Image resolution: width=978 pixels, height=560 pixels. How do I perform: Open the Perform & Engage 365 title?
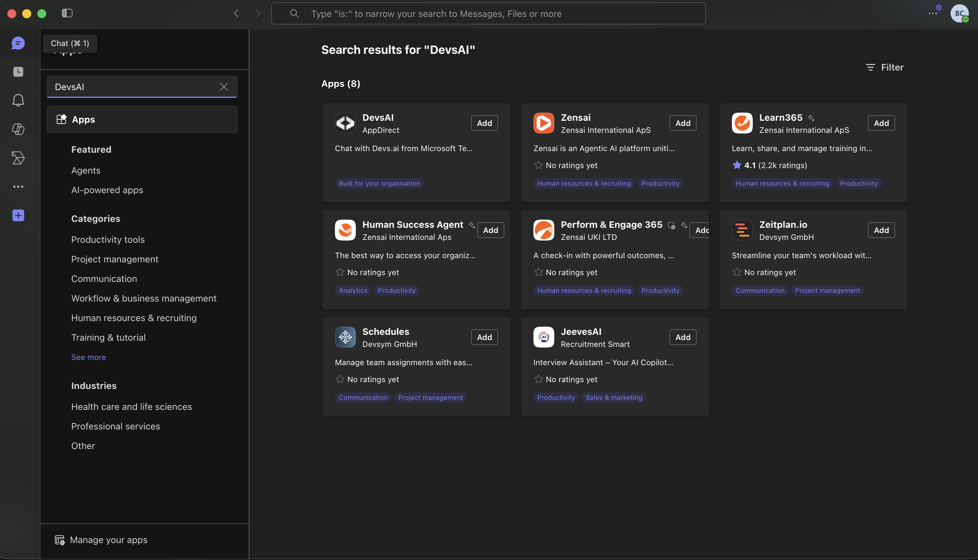(x=612, y=225)
